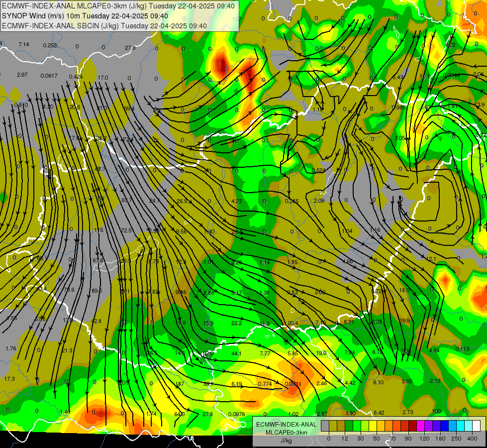Select the map value 2.87
This screenshot has height=448, width=487.
click(322, 414)
